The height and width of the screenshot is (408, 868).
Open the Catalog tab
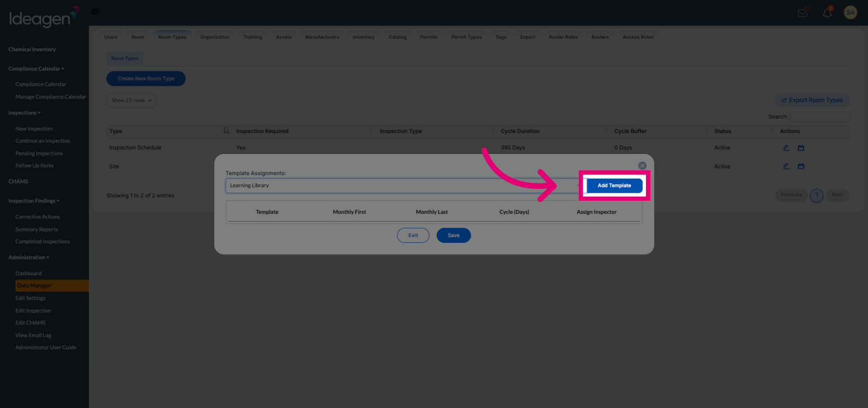397,37
